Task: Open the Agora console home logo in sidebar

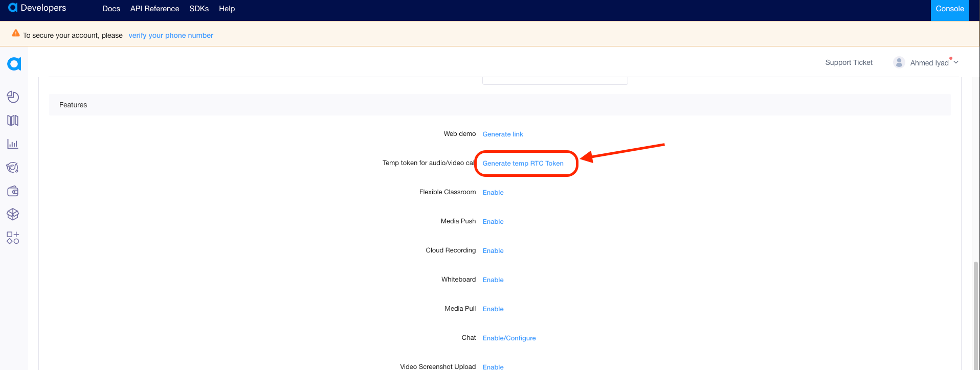Action: pyautogui.click(x=14, y=63)
